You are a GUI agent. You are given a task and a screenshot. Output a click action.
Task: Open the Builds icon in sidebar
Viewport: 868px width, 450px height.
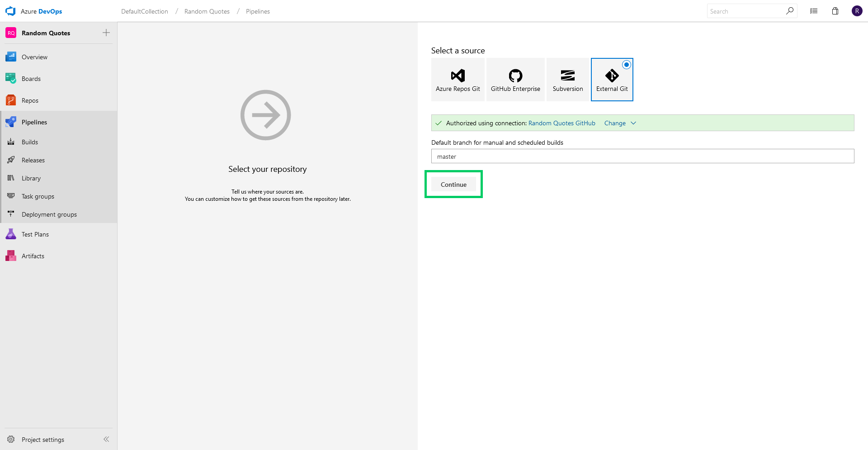pos(11,142)
